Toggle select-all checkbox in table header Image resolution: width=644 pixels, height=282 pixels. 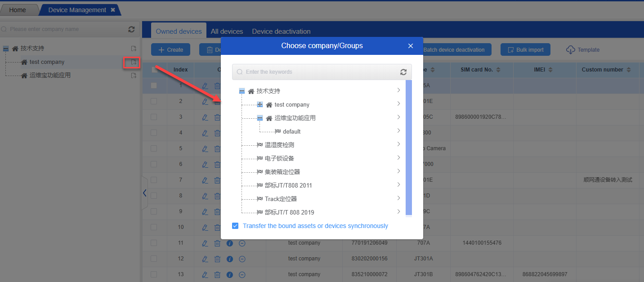(154, 70)
